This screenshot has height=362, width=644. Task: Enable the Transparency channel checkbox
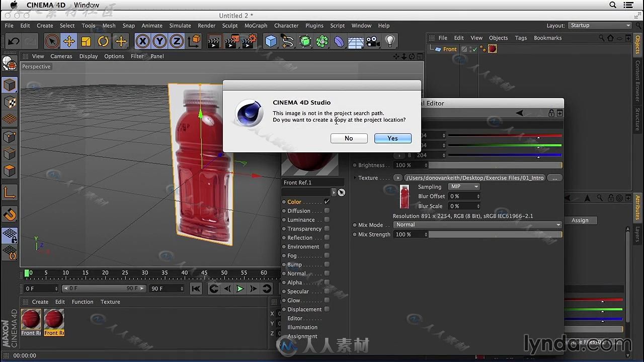tap(327, 229)
